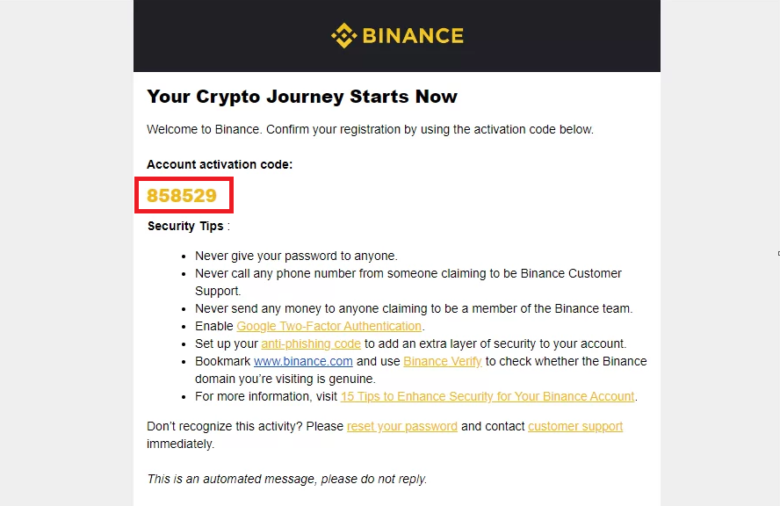Click the Your Crypto Journey Starts Now heading

[x=302, y=97]
